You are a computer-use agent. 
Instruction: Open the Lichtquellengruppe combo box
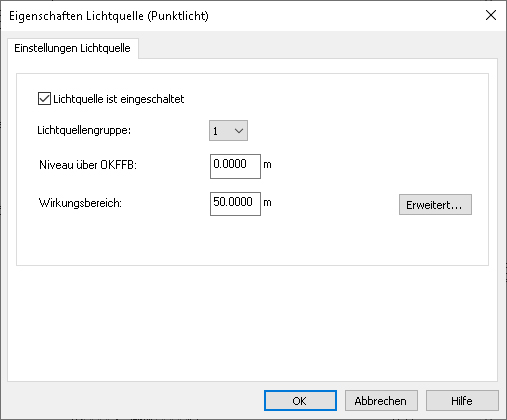coord(228,131)
